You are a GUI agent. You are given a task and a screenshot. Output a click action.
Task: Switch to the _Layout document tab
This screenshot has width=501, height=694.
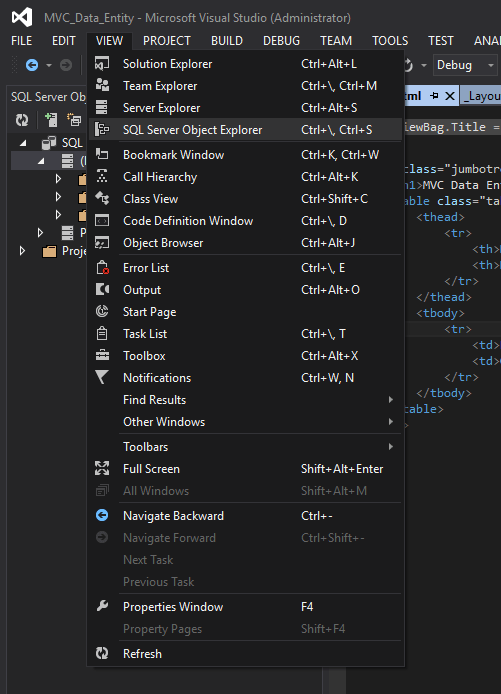coord(482,96)
